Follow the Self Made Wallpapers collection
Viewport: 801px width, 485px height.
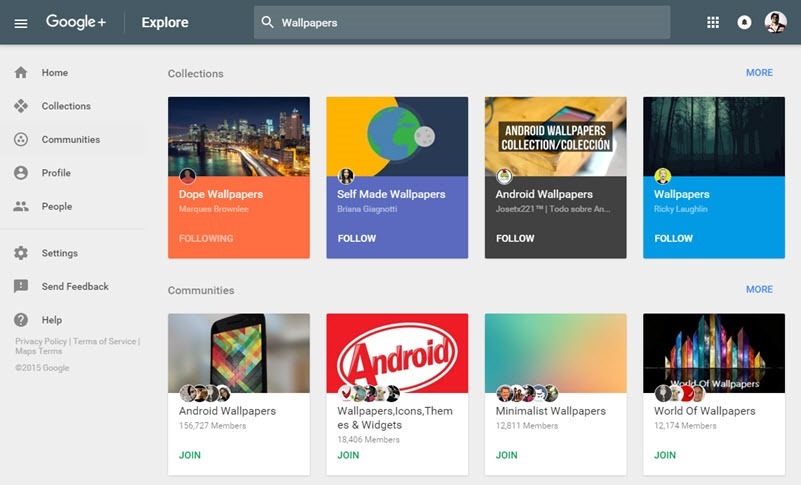click(x=357, y=238)
